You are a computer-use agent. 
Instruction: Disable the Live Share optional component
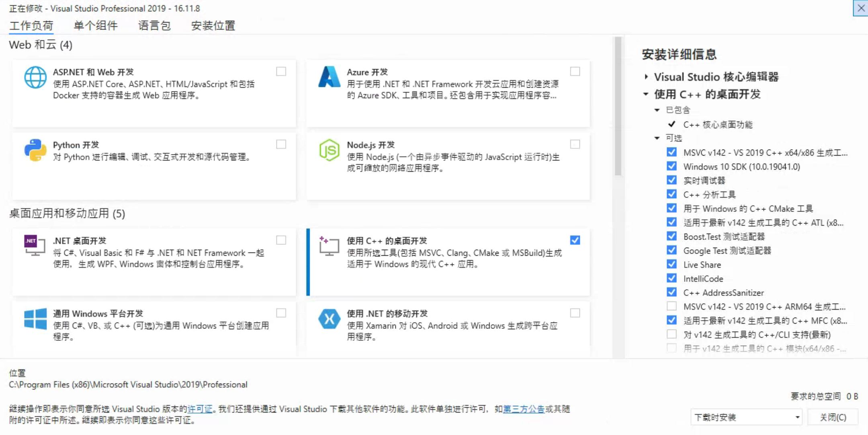pos(671,264)
